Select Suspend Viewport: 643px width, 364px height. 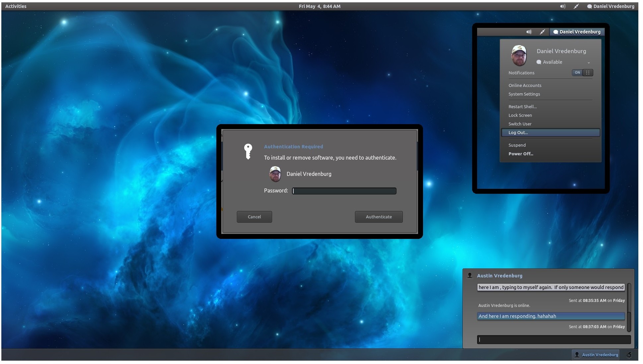[x=517, y=145]
